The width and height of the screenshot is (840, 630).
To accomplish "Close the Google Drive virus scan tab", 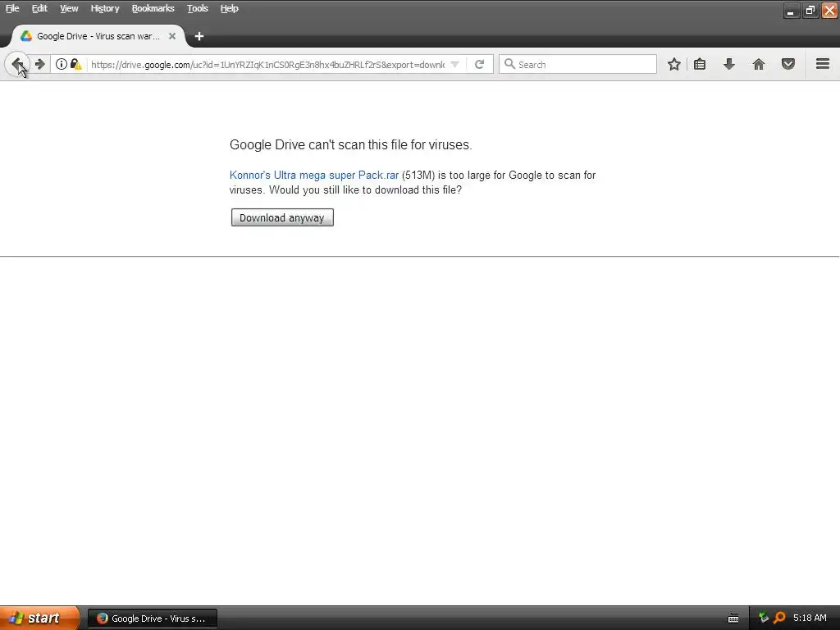I will coord(172,36).
